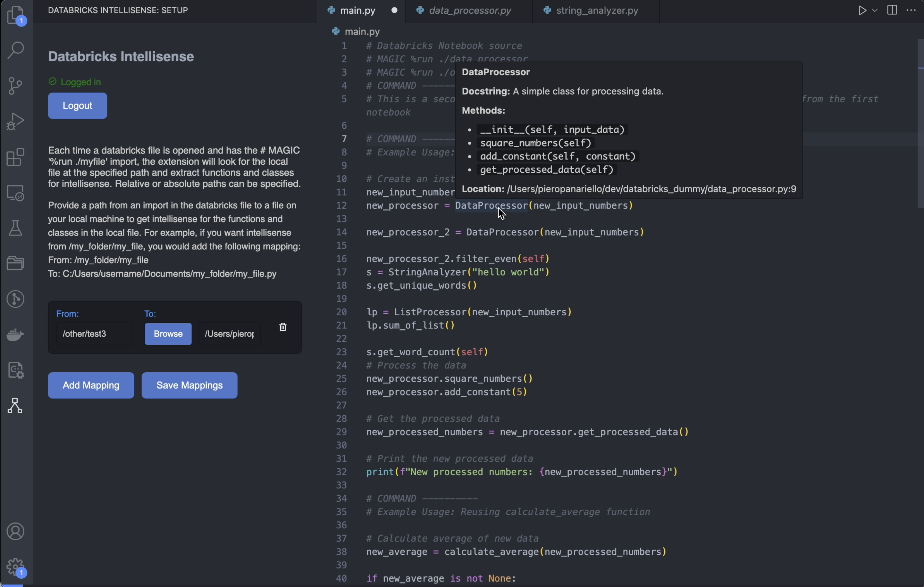Click new_processor.add_constant(5) on line 26
The width and height of the screenshot is (924, 587).
447,392
